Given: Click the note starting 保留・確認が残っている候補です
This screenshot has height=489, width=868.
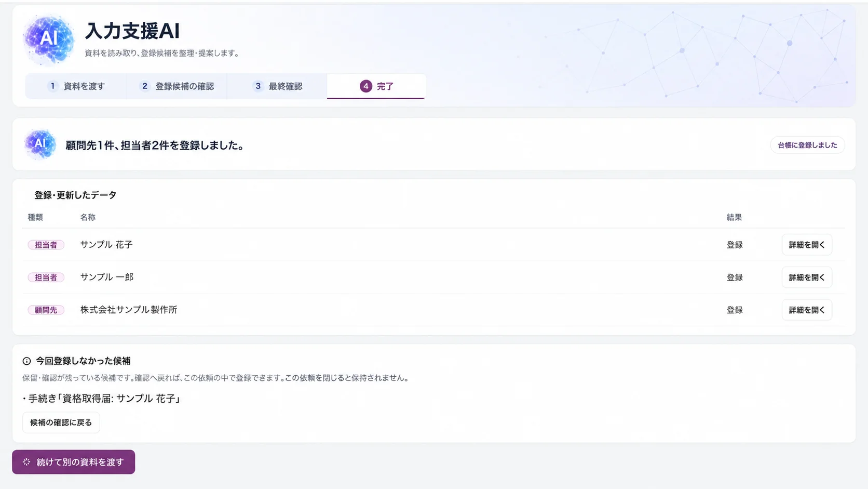Looking at the screenshot, I should (x=216, y=378).
